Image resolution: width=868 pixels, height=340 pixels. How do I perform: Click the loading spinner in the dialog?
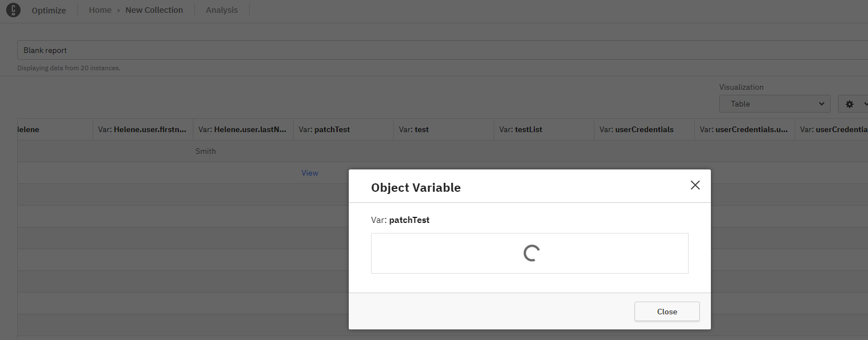(531, 253)
